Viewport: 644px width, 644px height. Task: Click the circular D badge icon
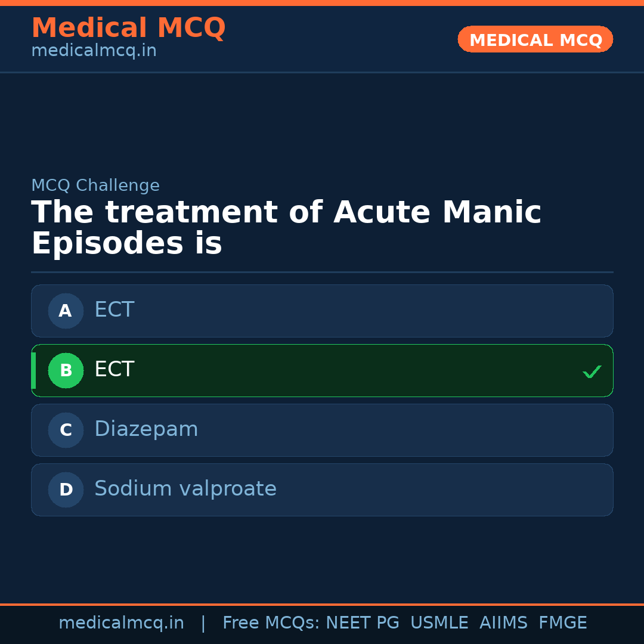pos(66,490)
